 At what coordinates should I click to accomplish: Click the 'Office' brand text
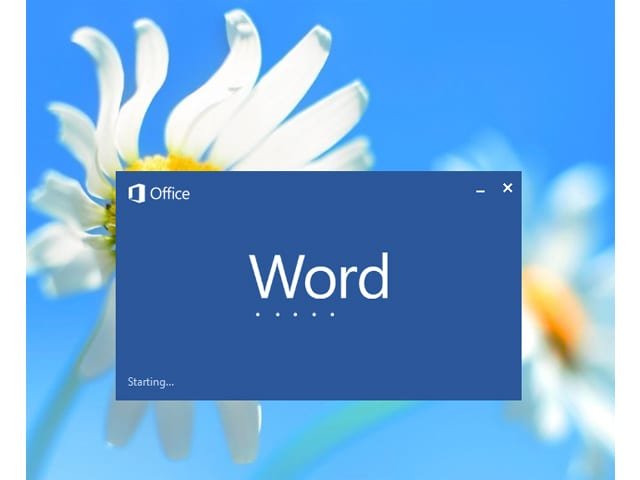[x=169, y=193]
